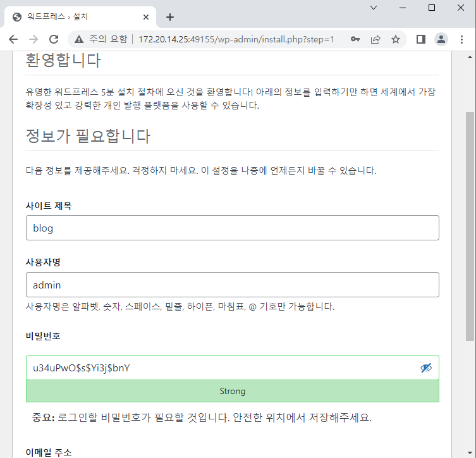Select the 워드프레스 › 설치 tab
Viewport: 476px width, 458px height.
pos(80,17)
